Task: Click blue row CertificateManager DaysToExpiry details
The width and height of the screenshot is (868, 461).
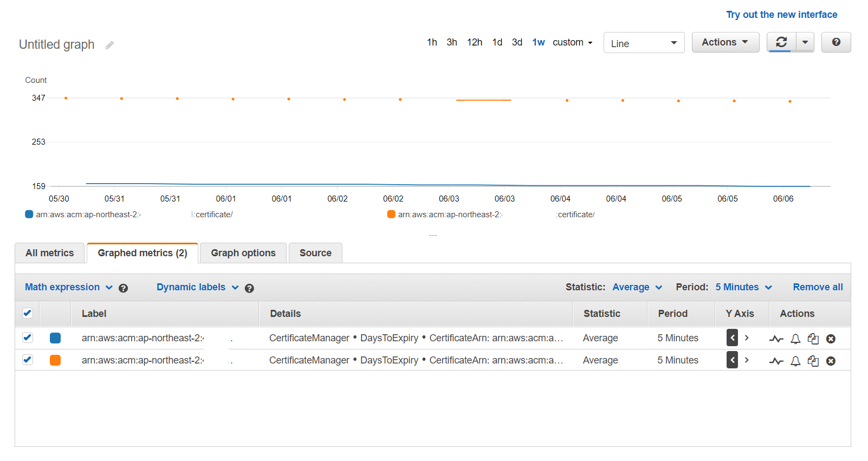Action: (416, 338)
